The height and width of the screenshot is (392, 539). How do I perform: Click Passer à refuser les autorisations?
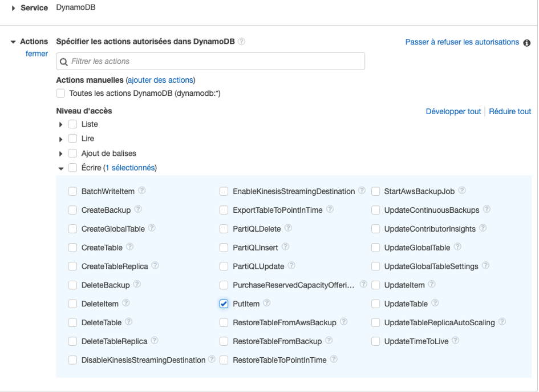click(x=462, y=42)
